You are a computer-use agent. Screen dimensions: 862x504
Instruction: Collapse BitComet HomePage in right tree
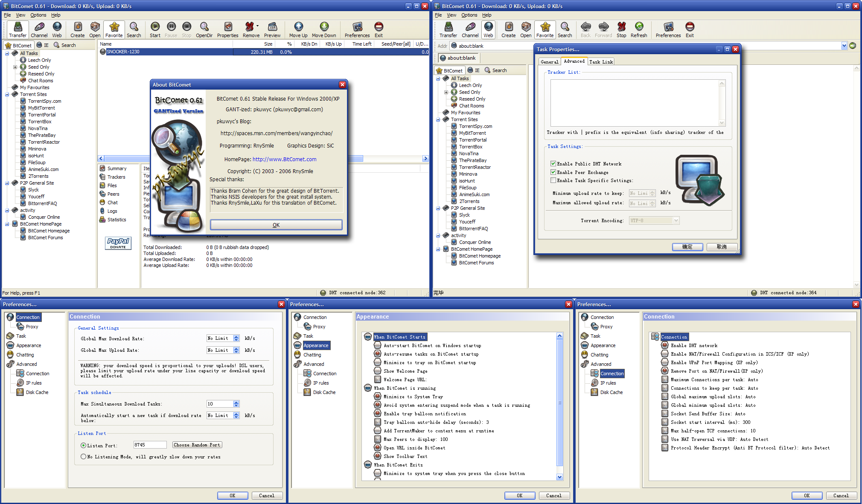(438, 249)
